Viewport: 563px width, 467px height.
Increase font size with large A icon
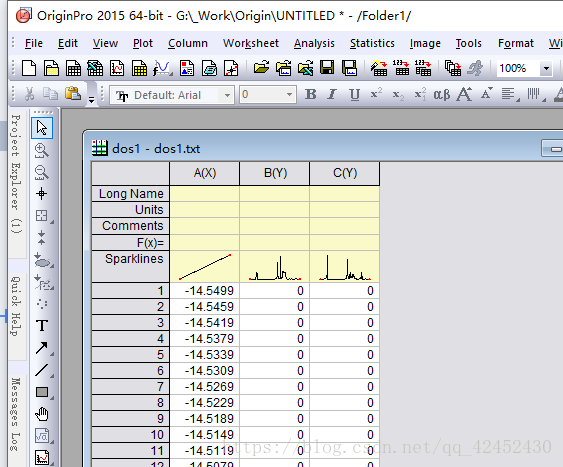pos(464,94)
